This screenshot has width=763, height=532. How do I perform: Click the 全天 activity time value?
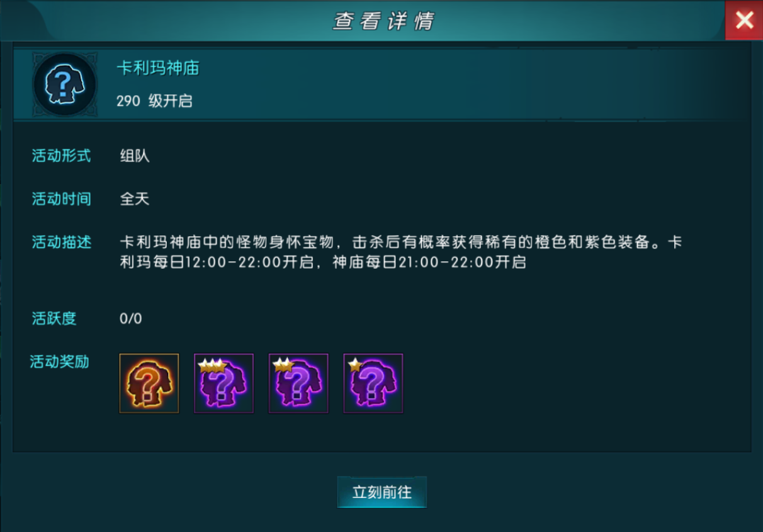click(135, 199)
